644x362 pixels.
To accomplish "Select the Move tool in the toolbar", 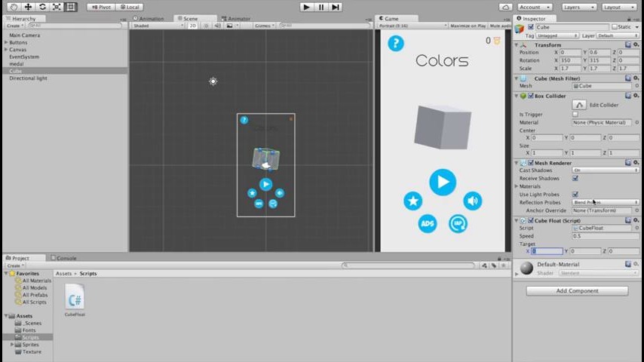I will point(28,7).
